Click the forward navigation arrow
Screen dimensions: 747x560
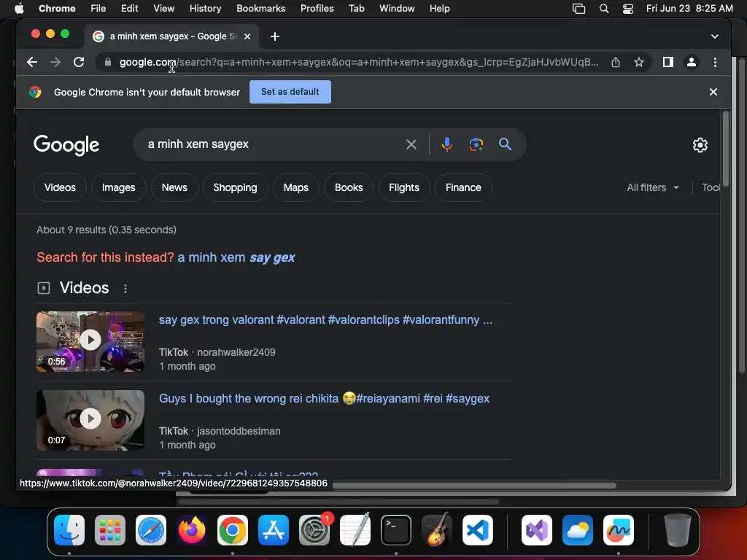click(x=55, y=62)
